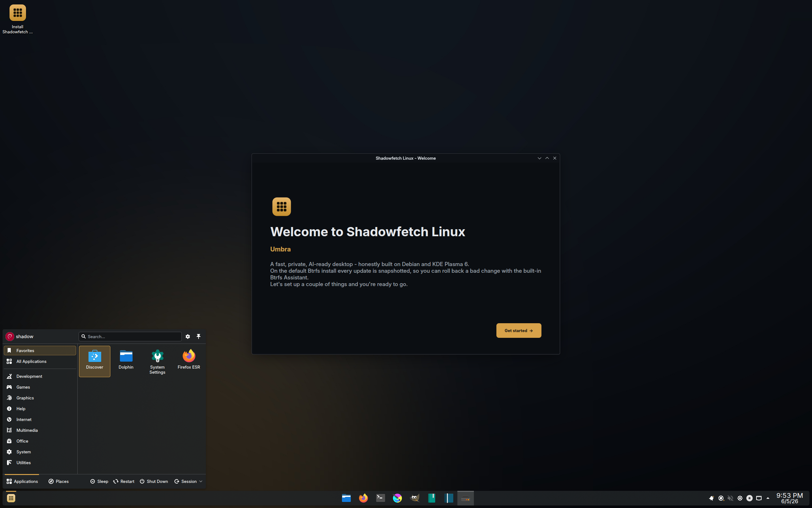Click the application launcher button in taskbar

(11, 498)
